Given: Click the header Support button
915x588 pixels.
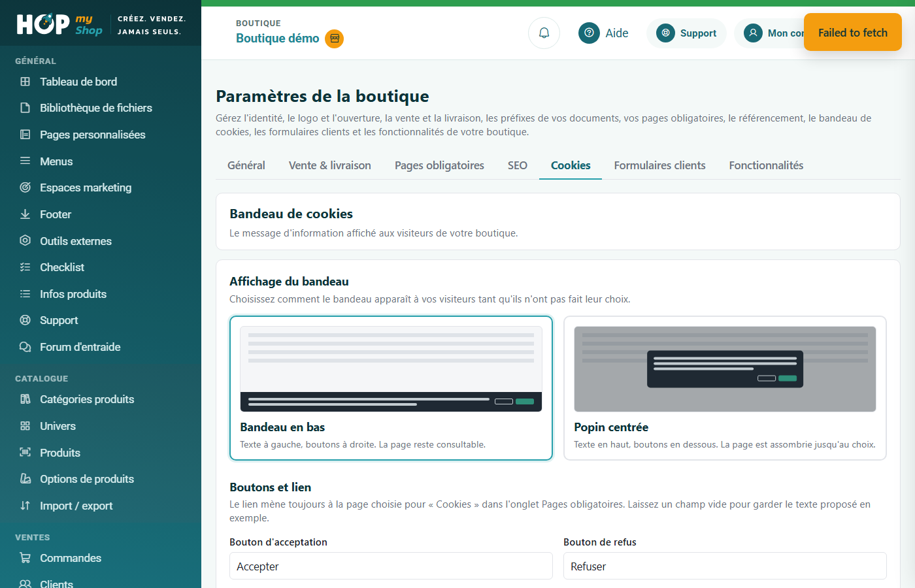Looking at the screenshot, I should [686, 33].
